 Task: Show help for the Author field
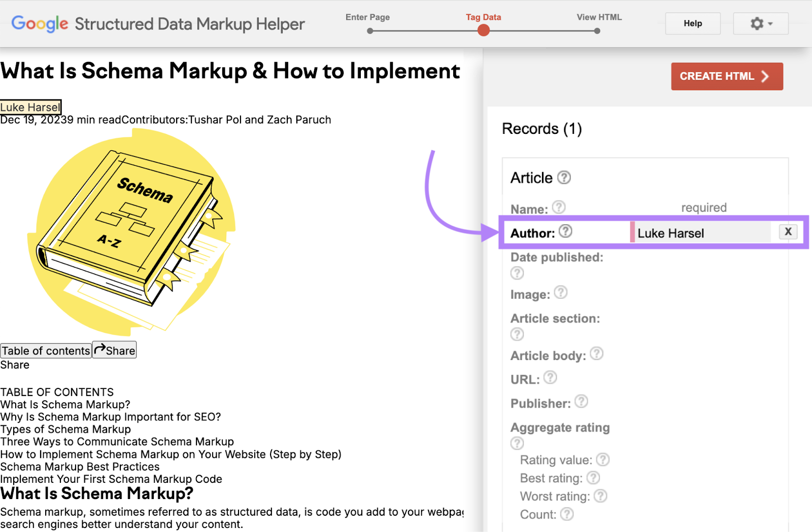(565, 231)
